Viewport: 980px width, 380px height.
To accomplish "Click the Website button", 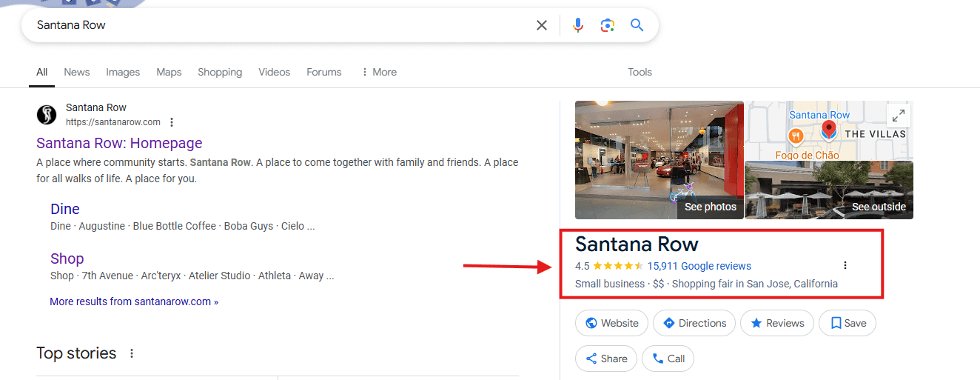I will point(611,323).
